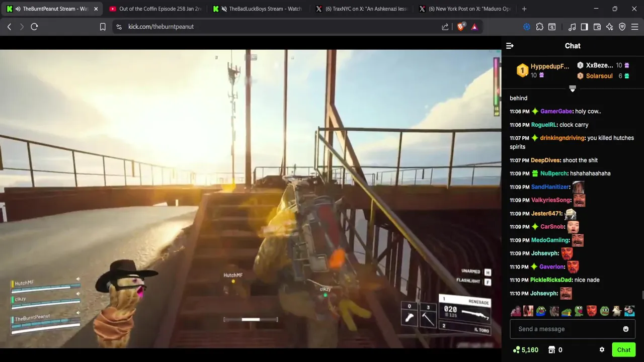Open the emoji picker in message box

click(626, 329)
